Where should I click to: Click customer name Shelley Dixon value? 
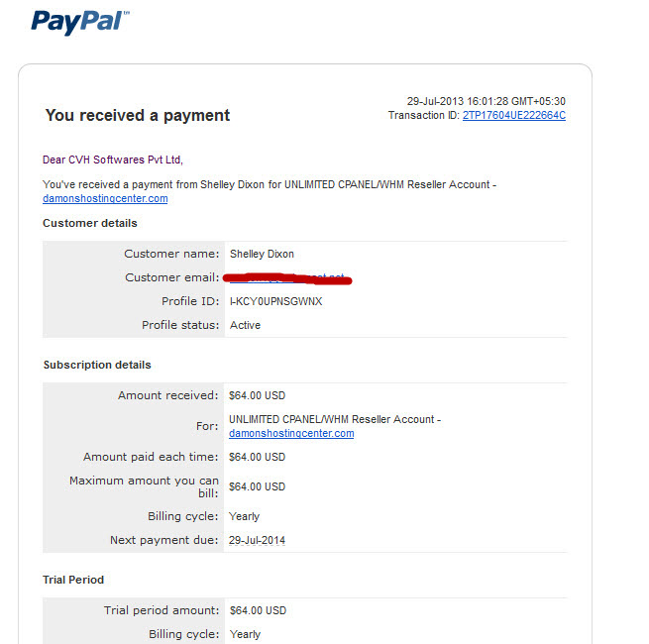tap(262, 254)
